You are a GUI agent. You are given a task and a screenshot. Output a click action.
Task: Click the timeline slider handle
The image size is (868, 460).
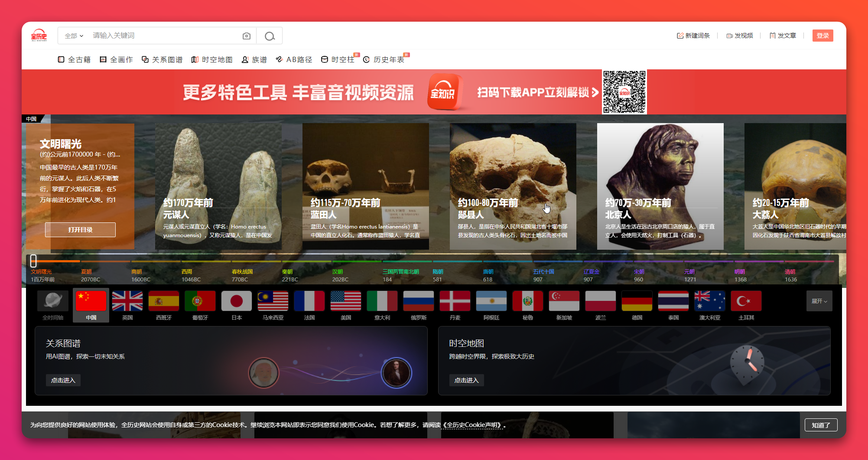coord(33,261)
